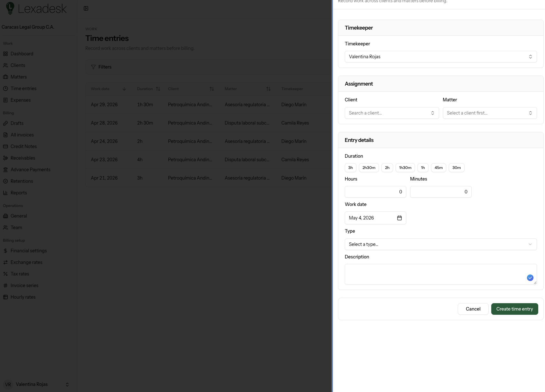Image resolution: width=545 pixels, height=392 pixels.
Task: Click the Apr 29, 2026 table row date
Action: pos(104,105)
